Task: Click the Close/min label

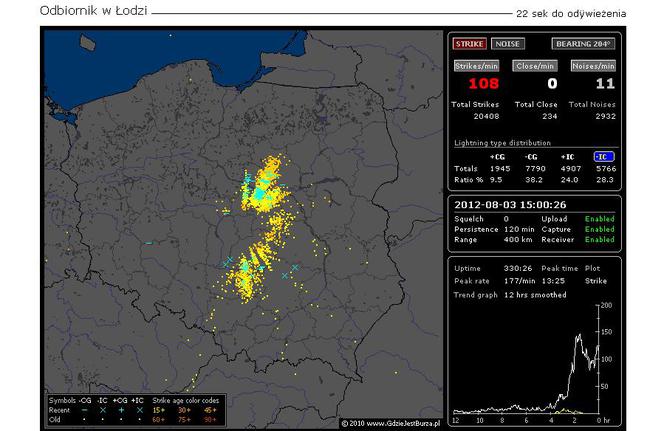Action: pos(535,66)
